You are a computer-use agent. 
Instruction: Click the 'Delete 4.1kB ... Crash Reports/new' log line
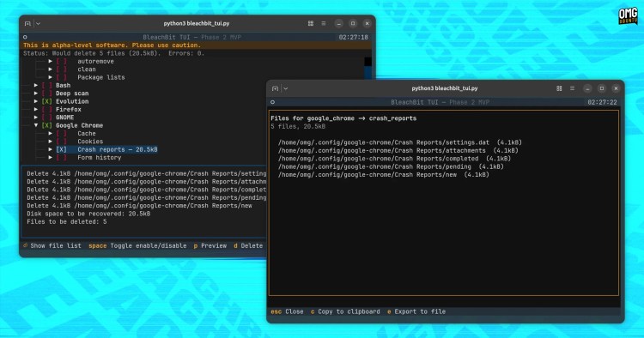tap(140, 206)
